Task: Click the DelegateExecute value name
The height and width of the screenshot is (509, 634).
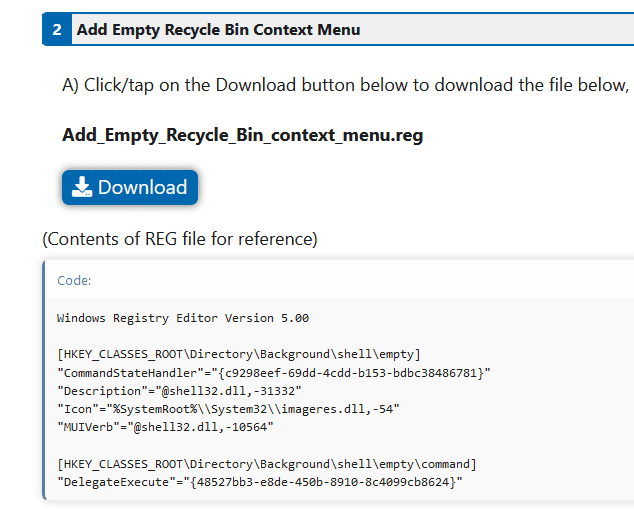Action: click(x=116, y=482)
